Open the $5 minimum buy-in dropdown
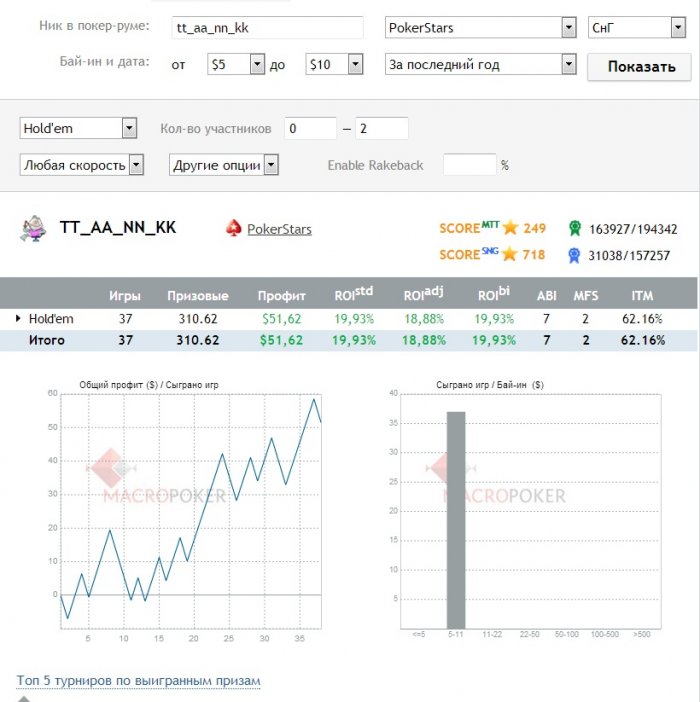700x702 pixels. tap(236, 64)
